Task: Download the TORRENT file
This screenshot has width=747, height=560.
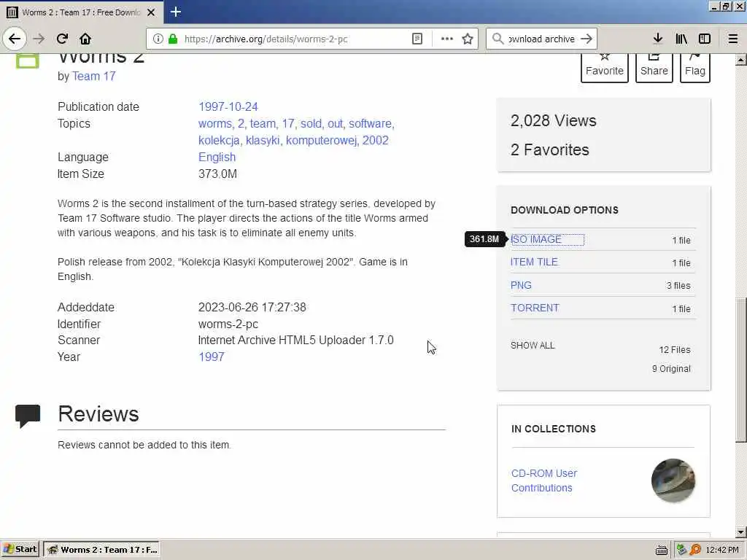Action: coord(535,308)
